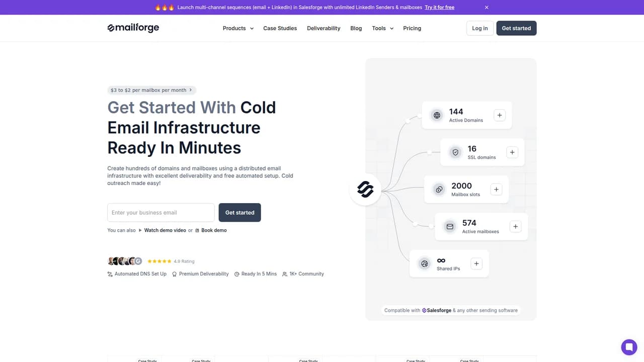Click the Watch demo video link

pos(163,230)
